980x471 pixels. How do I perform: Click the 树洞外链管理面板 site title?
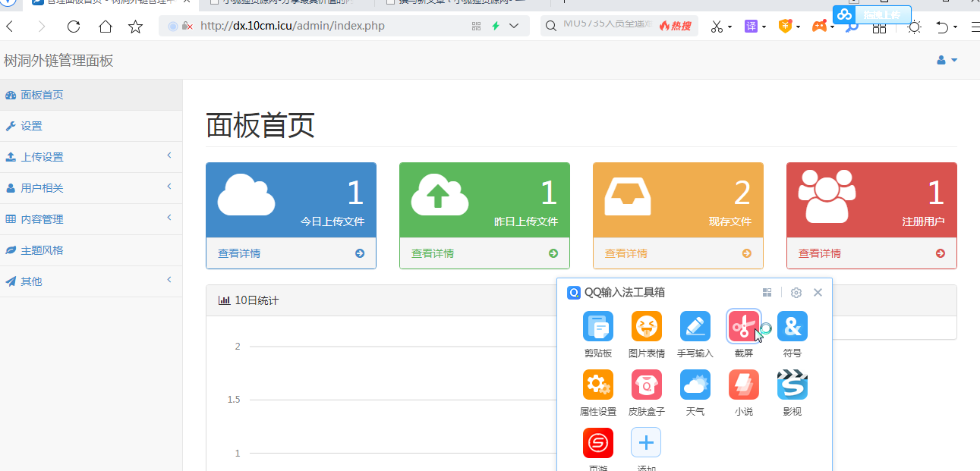[58, 61]
